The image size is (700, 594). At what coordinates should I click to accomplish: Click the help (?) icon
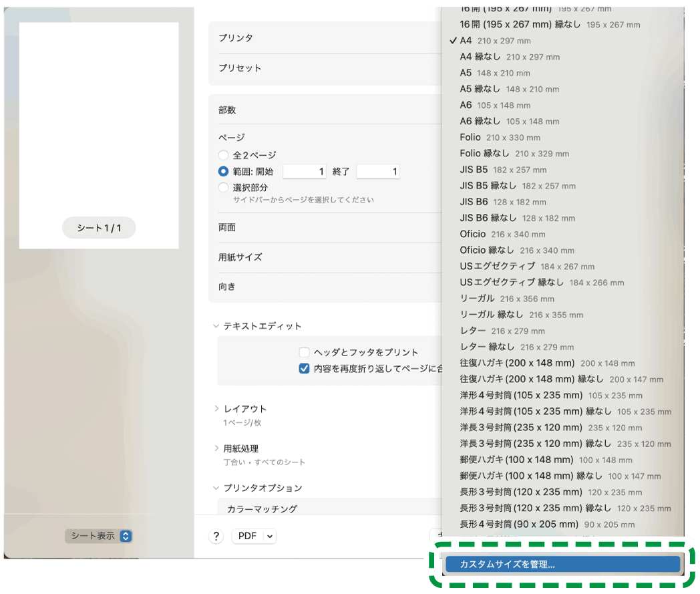216,536
